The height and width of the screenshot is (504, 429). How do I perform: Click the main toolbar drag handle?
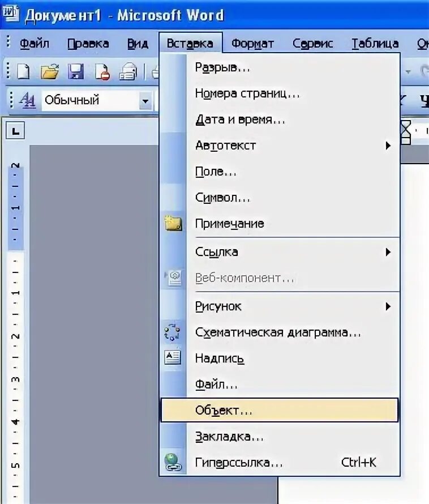point(8,71)
